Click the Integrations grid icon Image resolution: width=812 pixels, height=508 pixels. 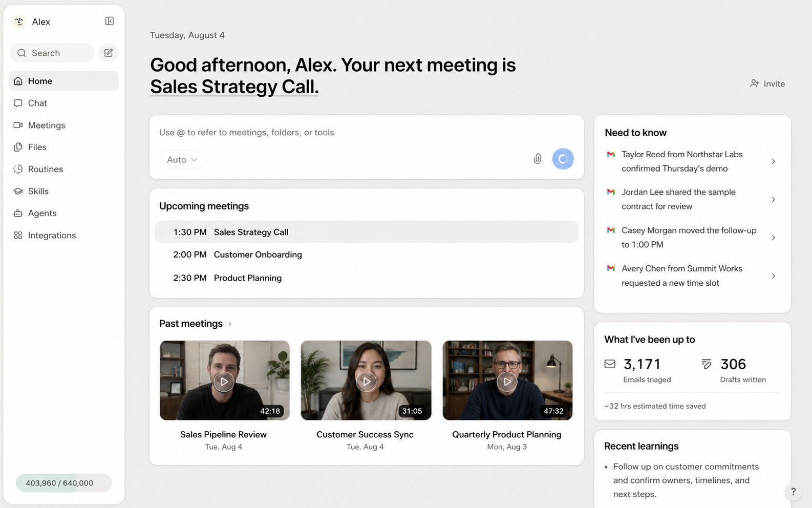pos(18,235)
